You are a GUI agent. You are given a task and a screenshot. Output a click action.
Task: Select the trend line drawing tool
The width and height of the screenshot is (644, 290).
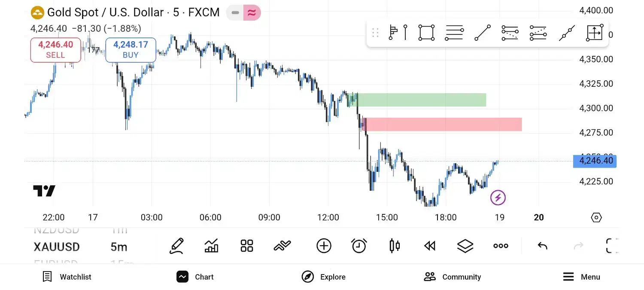[482, 33]
